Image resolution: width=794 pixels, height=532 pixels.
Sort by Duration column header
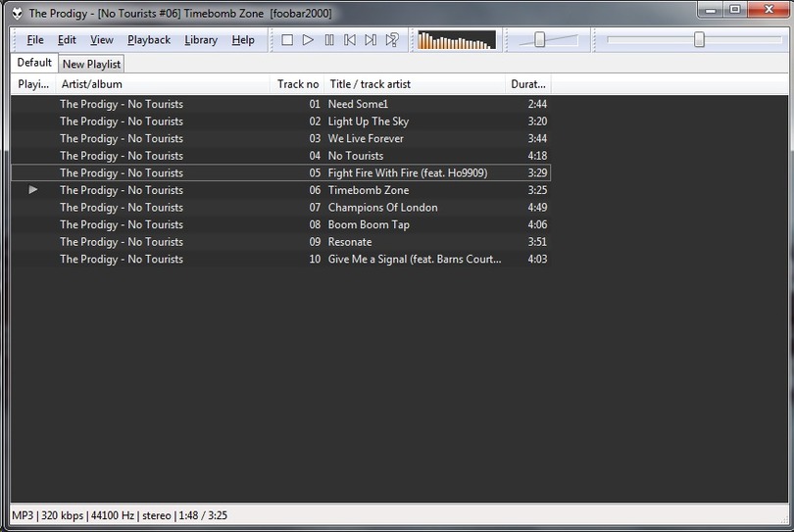[528, 84]
